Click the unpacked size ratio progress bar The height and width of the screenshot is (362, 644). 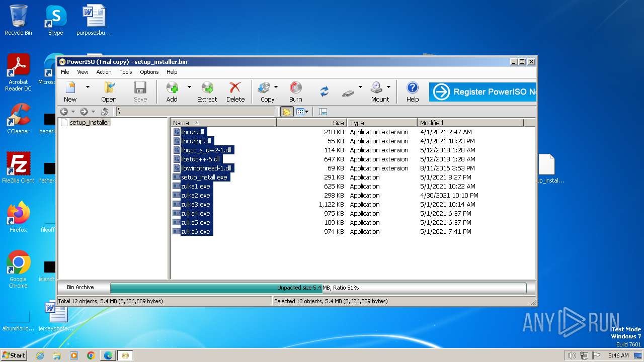point(318,288)
